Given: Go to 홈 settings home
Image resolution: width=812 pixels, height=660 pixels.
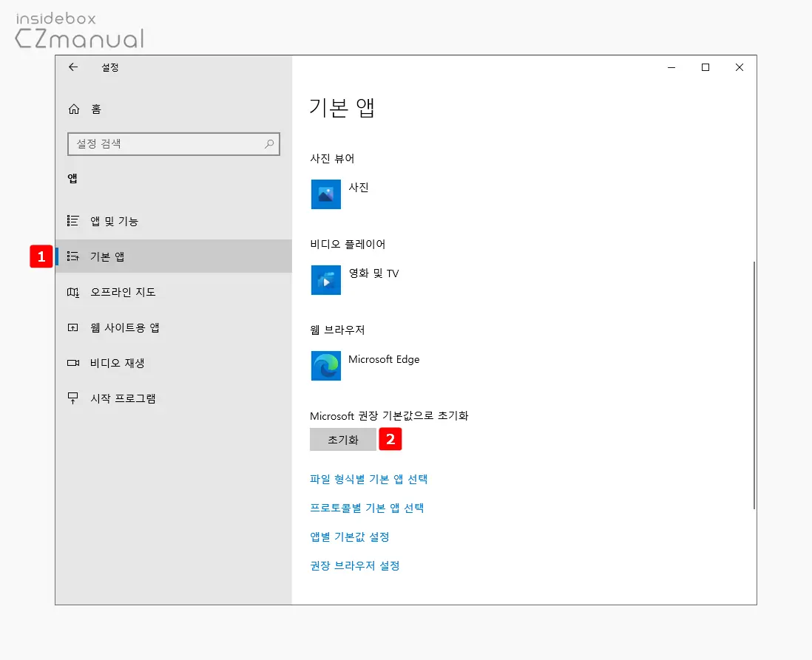Looking at the screenshot, I should (x=174, y=109).
